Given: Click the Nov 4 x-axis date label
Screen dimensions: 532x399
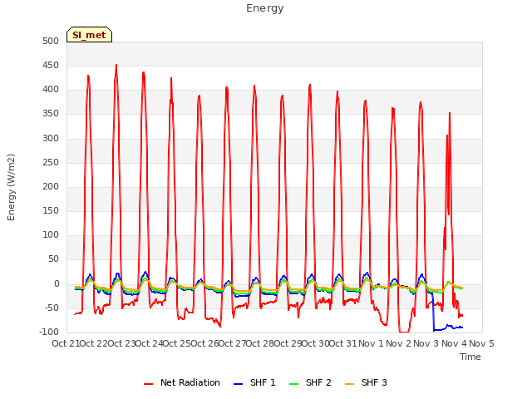Looking at the screenshot, I should point(454,343).
